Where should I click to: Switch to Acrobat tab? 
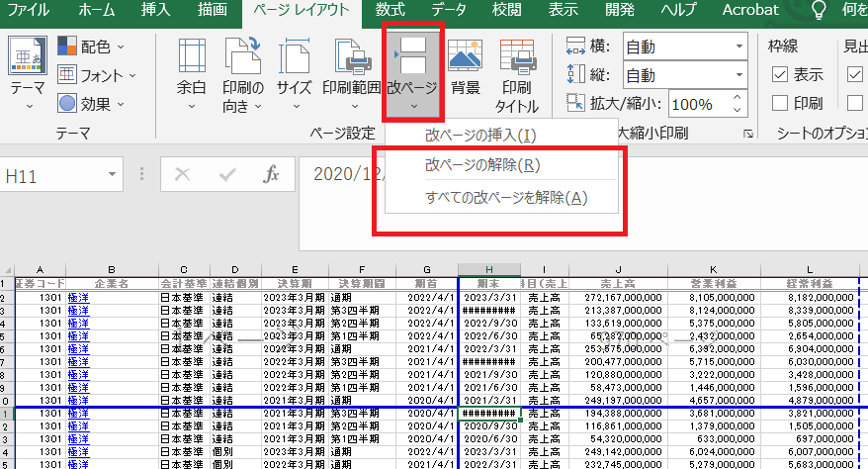pyautogui.click(x=750, y=10)
